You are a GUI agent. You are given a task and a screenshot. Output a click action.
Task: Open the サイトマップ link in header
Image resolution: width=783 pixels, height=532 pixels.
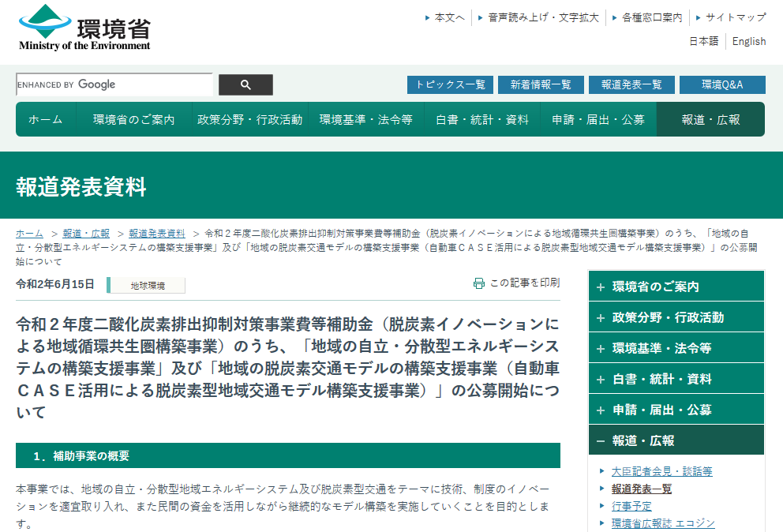[735, 17]
